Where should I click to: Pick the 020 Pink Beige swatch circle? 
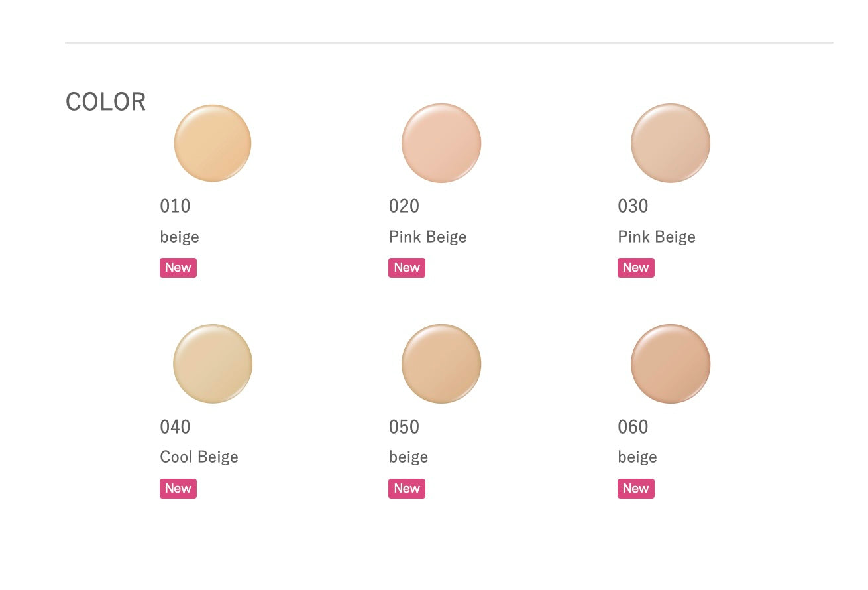click(x=441, y=143)
